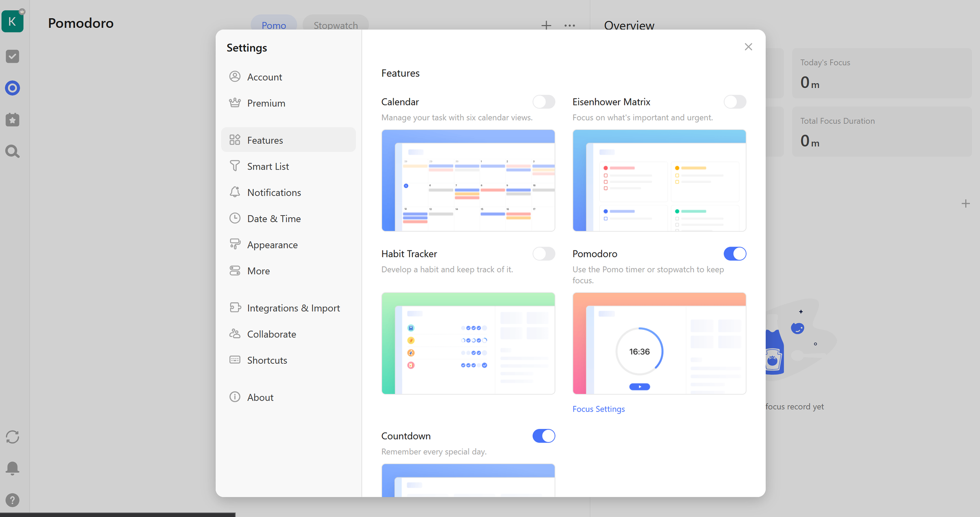Click the Focus Settings link
Viewport: 980px width, 517px height.
[x=598, y=409]
